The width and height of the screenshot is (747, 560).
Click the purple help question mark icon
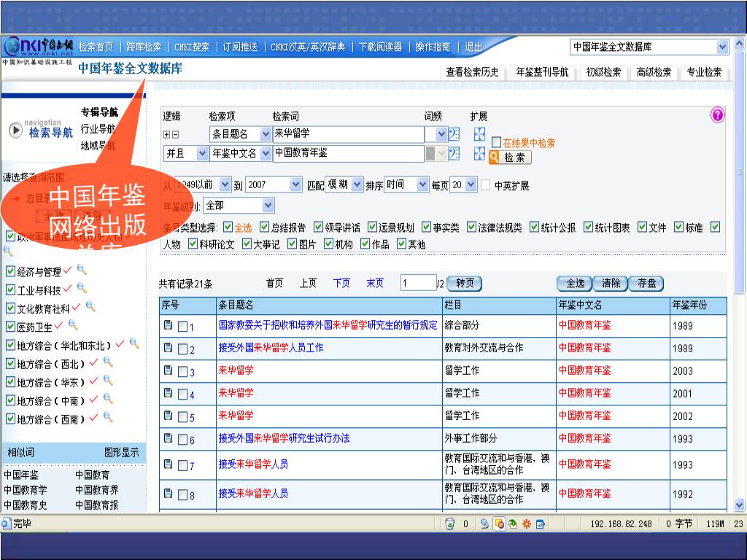click(x=717, y=114)
